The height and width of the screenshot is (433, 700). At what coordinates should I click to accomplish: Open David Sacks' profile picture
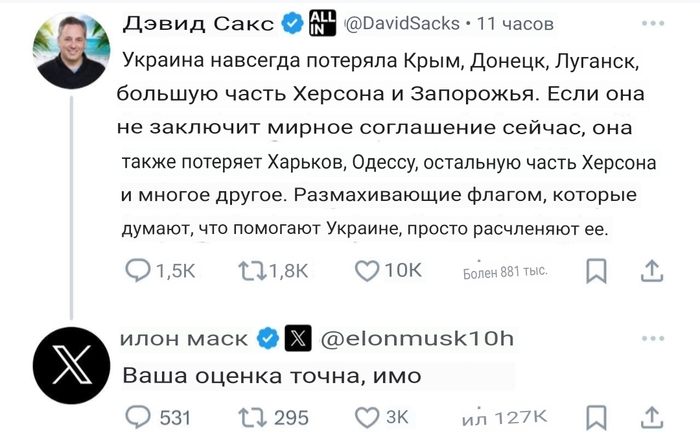pos(71,51)
